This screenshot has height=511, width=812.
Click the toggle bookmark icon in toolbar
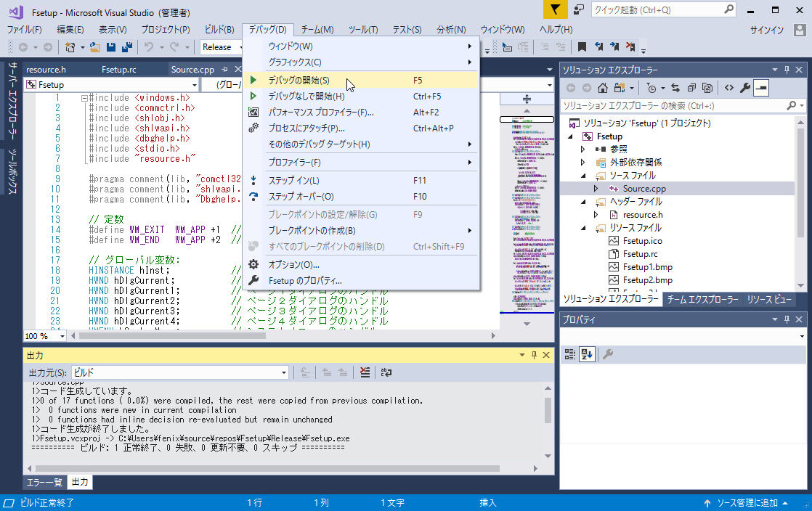582,47
